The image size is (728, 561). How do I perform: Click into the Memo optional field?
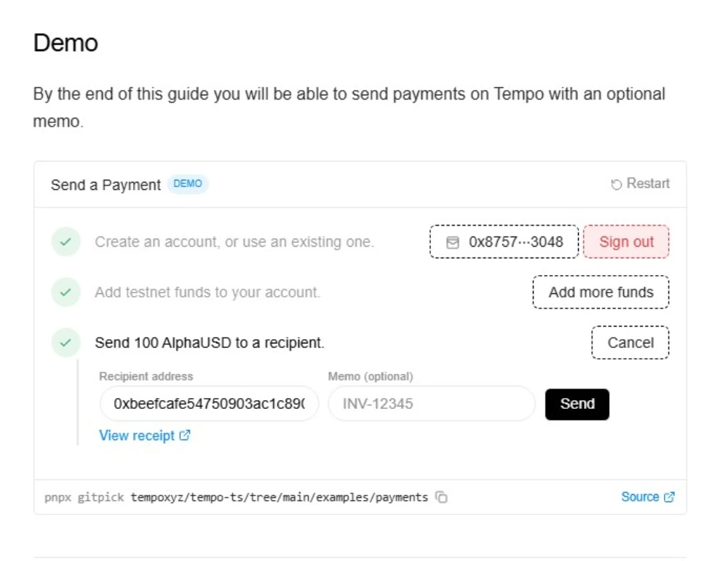431,404
